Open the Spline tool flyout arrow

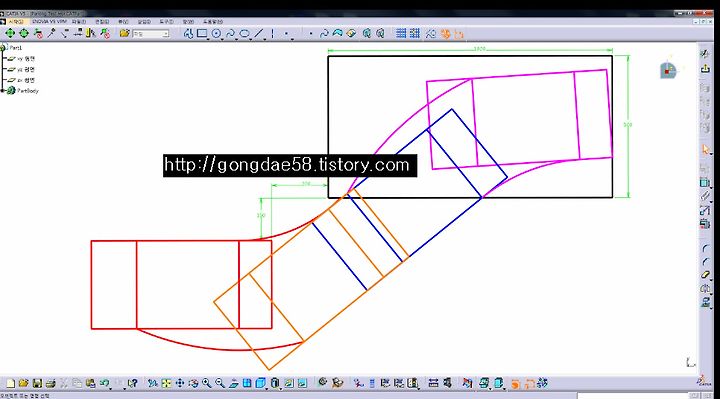(236, 39)
